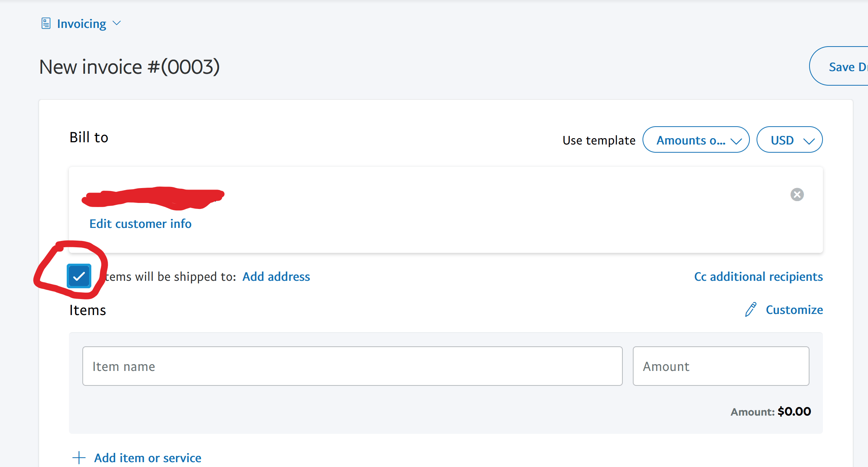The height and width of the screenshot is (467, 868).
Task: Click the template dropdown chevron arrow
Action: (736, 141)
